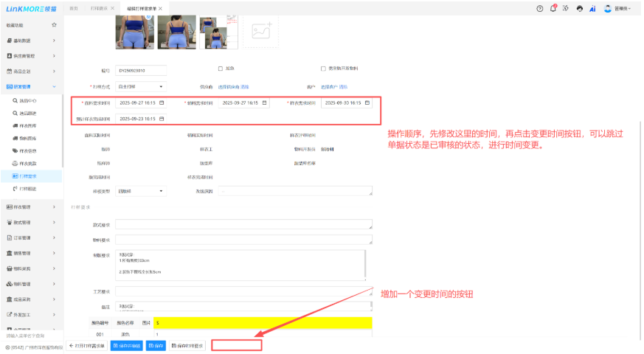Open the notification bell
Viewport: 644px width, 354px height.
click(x=553, y=8)
